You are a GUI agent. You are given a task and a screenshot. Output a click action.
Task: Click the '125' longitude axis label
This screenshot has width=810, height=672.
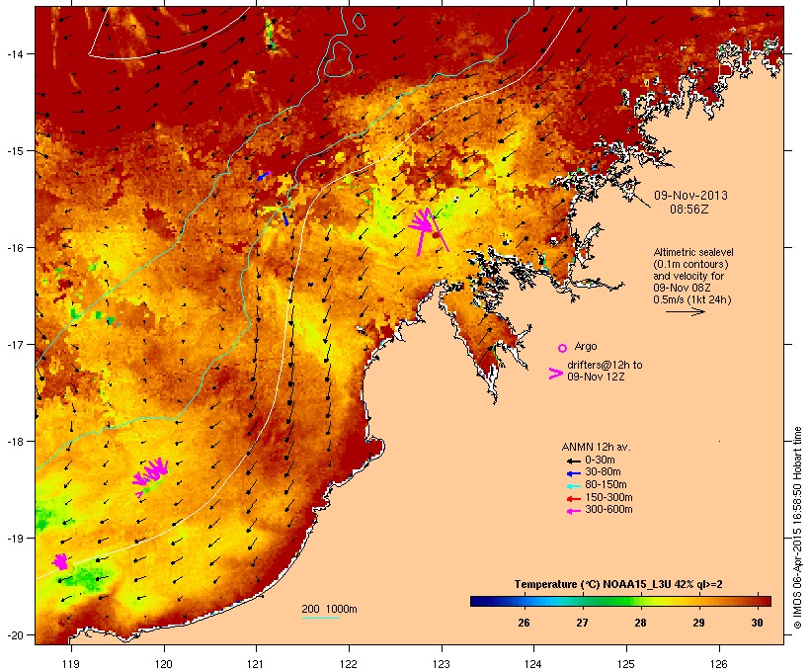pyautogui.click(x=626, y=664)
